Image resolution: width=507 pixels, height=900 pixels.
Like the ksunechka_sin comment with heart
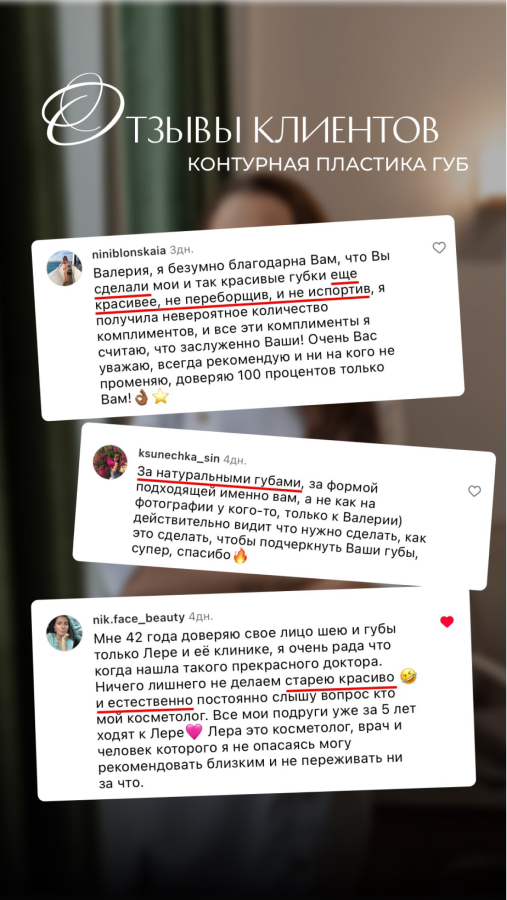474,491
